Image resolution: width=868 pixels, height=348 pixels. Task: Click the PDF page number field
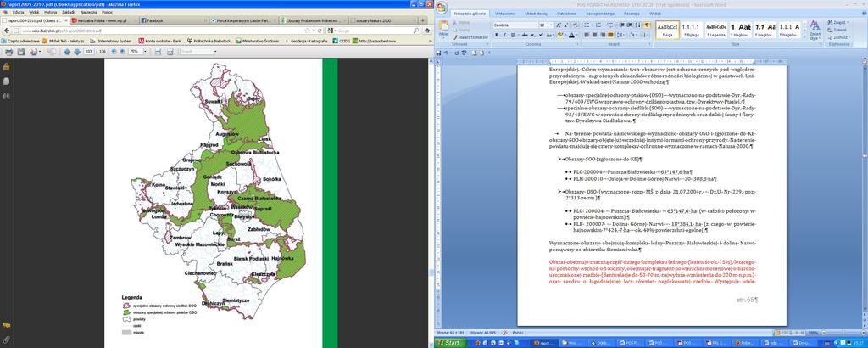(88, 52)
